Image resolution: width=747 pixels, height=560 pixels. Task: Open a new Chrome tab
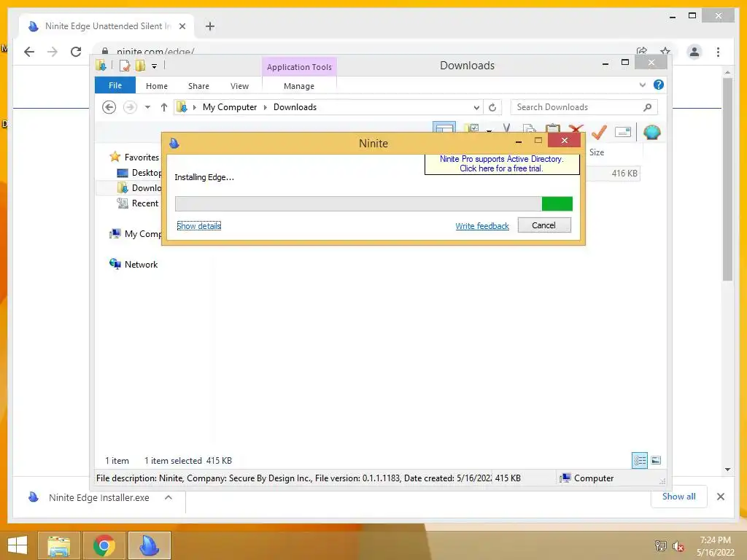click(210, 26)
